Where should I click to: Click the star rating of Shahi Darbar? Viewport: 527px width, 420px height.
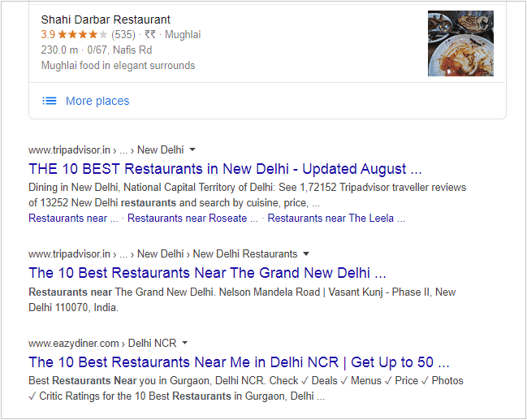(83, 34)
